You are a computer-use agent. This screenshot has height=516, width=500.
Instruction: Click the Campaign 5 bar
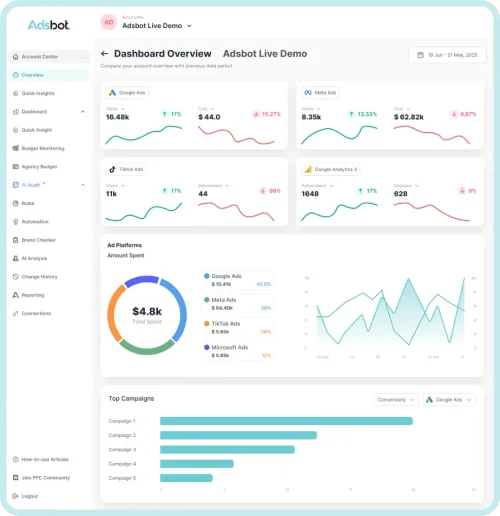click(x=186, y=478)
